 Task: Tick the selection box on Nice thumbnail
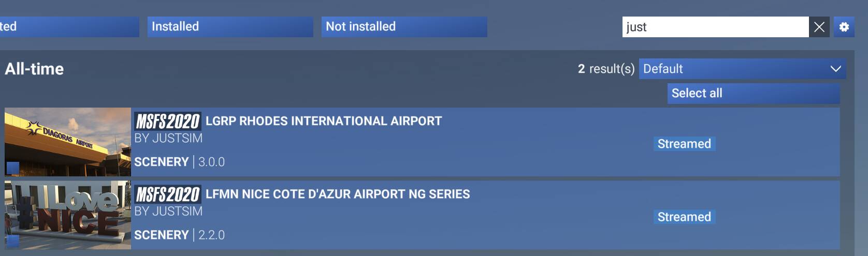pos(13,241)
